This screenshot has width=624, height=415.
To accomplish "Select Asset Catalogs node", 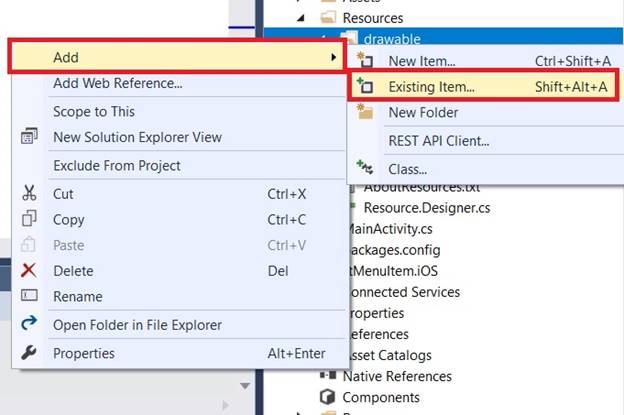I will pyautogui.click(x=390, y=355).
